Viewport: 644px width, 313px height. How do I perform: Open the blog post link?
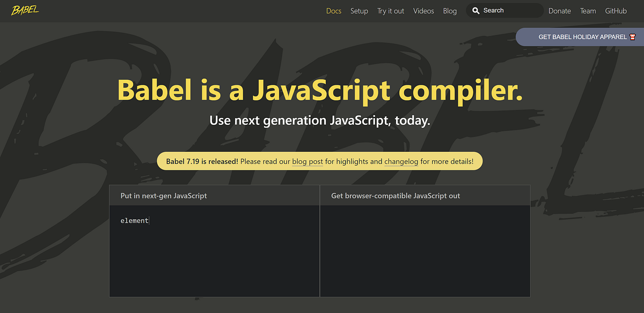pyautogui.click(x=307, y=161)
